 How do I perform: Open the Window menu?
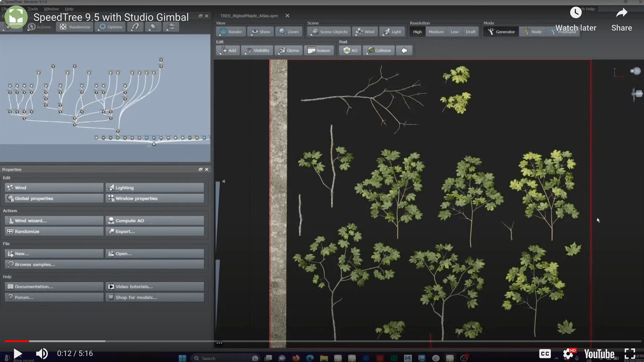coord(51,8)
